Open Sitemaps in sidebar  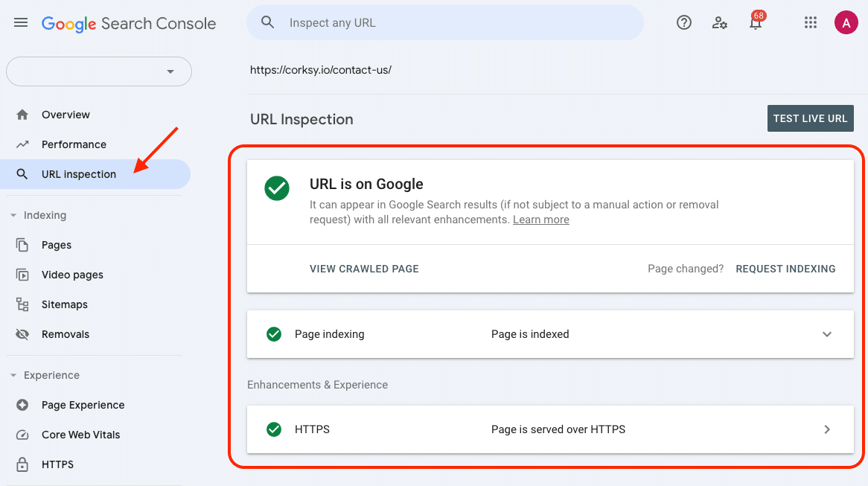pos(65,304)
